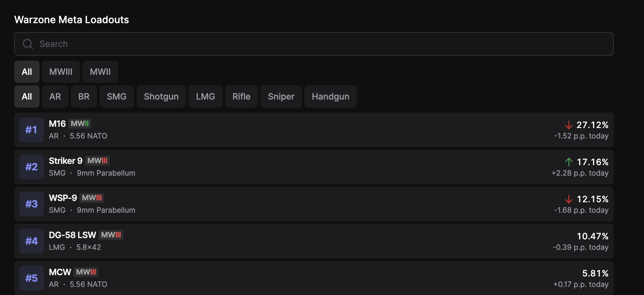Choose the LMG class filter

pos(205,96)
